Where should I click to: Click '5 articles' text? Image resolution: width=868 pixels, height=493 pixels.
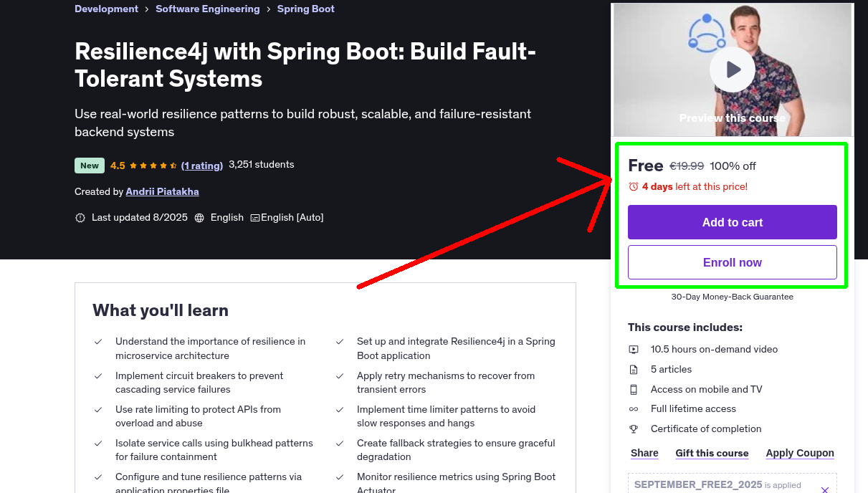[x=672, y=369]
